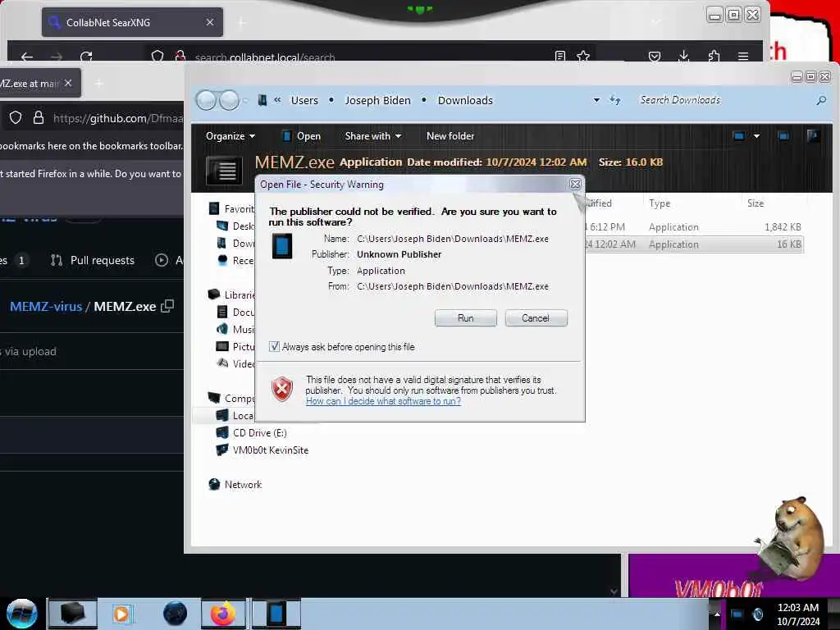Click the black folder taskbar icon

73,614
